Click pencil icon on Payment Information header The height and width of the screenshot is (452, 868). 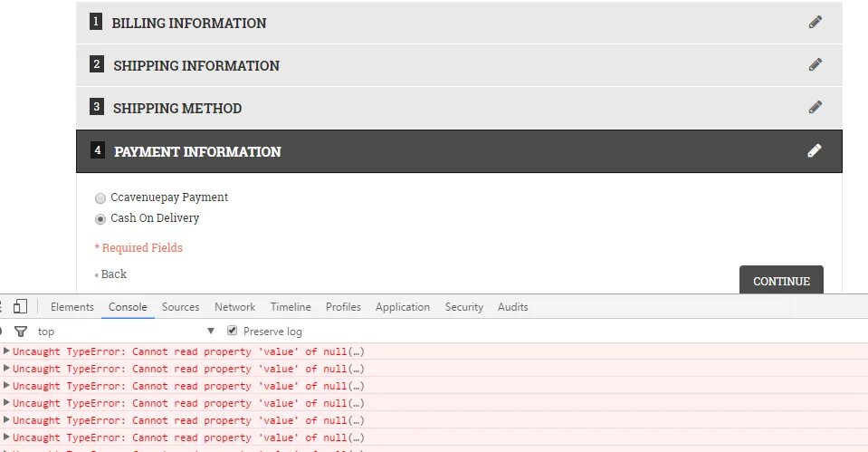pos(815,150)
